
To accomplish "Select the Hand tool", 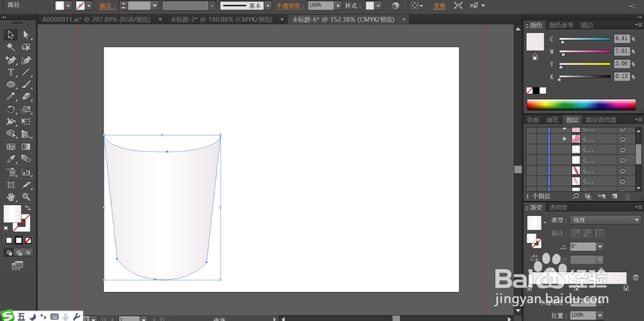I will click(11, 196).
